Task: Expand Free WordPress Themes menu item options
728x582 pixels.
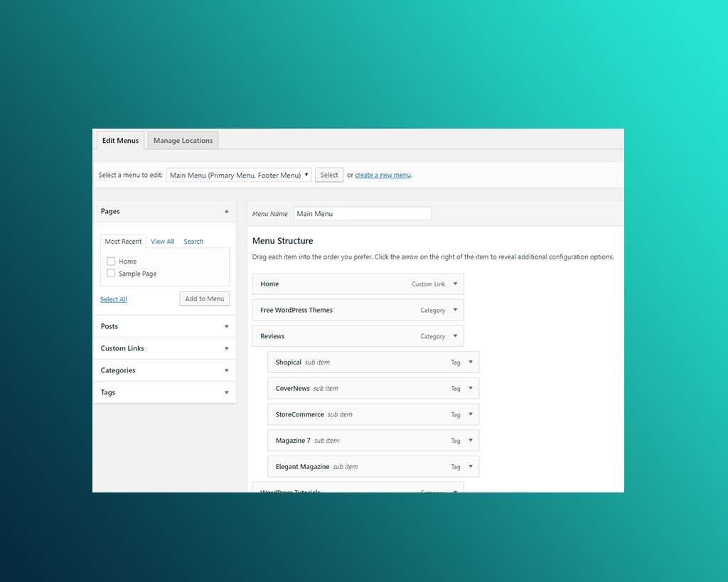Action: 456,310
